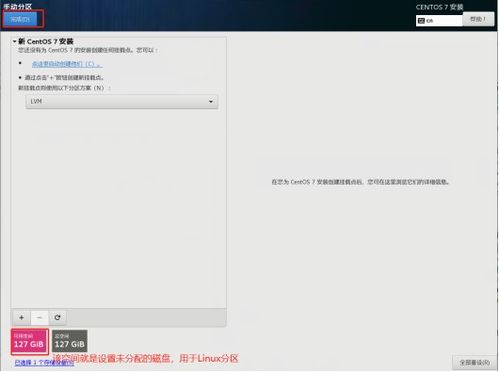Image resolution: width=499 pixels, height=372 pixels.
Task: Click the mount point details placeholder message
Action: point(360,182)
